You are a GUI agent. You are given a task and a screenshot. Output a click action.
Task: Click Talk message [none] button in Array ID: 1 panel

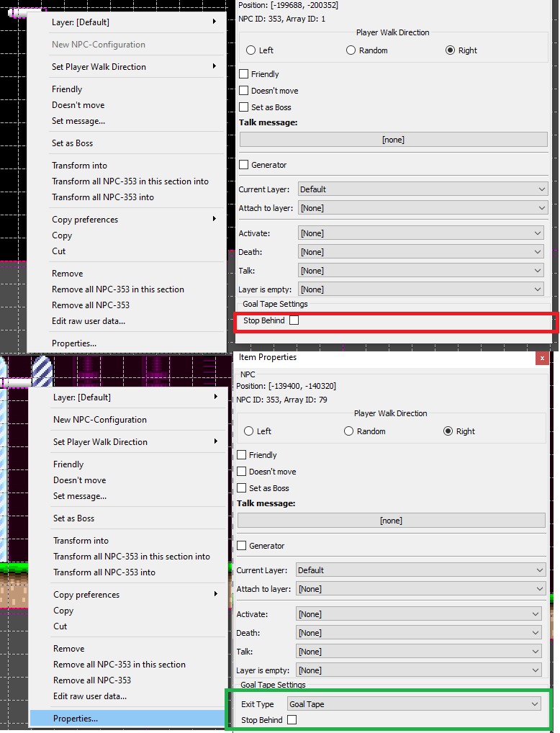[x=393, y=139]
